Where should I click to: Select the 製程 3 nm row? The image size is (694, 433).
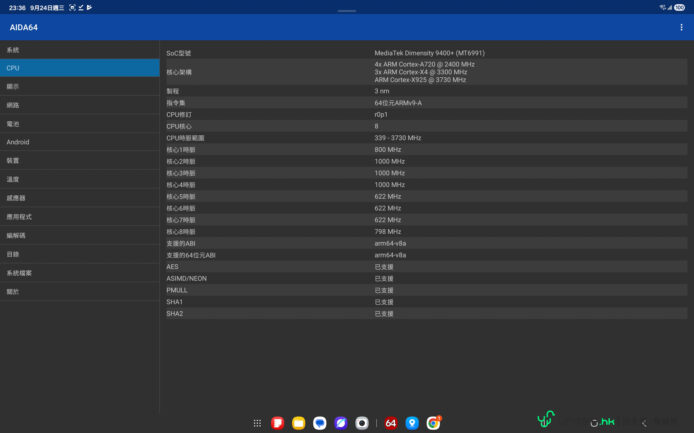coord(427,91)
